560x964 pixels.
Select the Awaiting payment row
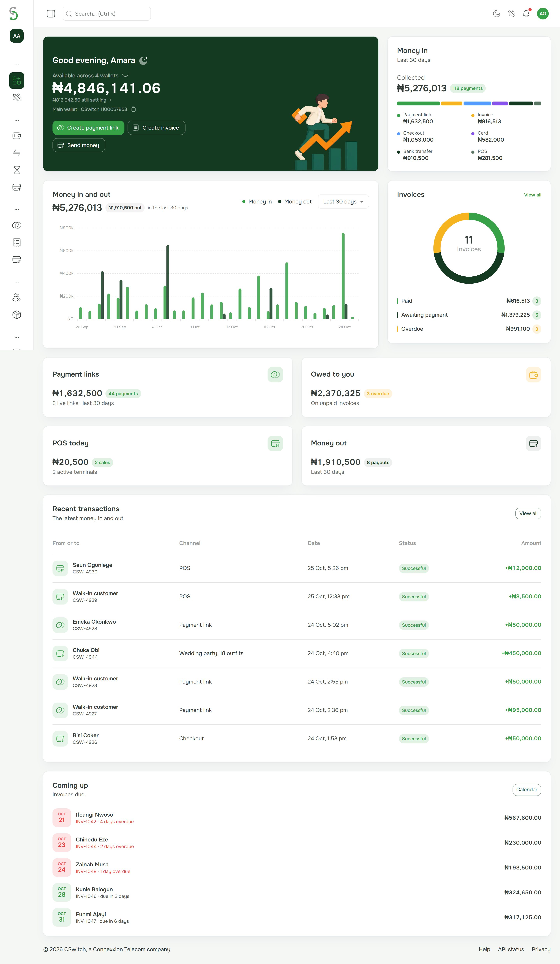(469, 315)
